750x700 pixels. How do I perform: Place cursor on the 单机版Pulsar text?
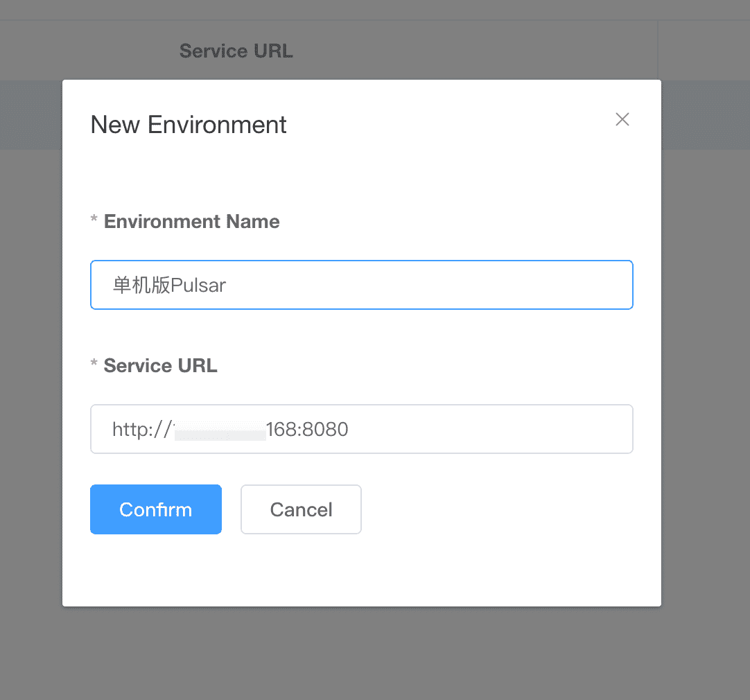pyautogui.click(x=169, y=285)
